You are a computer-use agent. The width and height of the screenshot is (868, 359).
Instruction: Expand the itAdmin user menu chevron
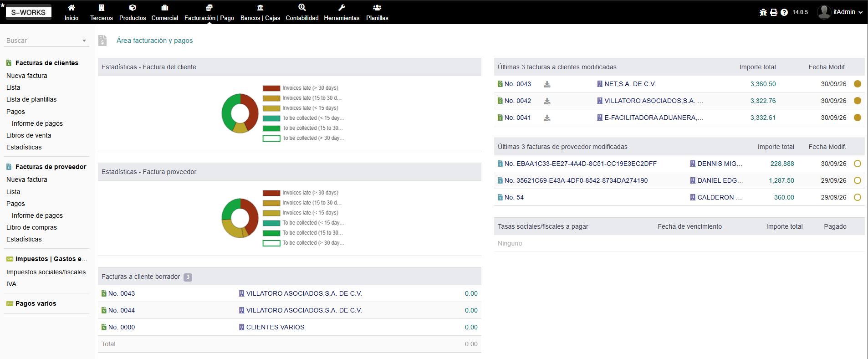(860, 12)
